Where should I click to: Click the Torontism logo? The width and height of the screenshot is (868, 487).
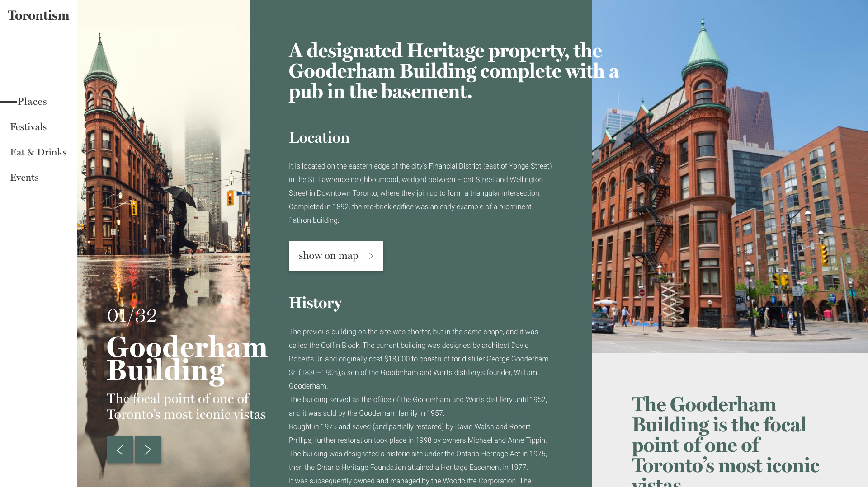click(x=38, y=16)
